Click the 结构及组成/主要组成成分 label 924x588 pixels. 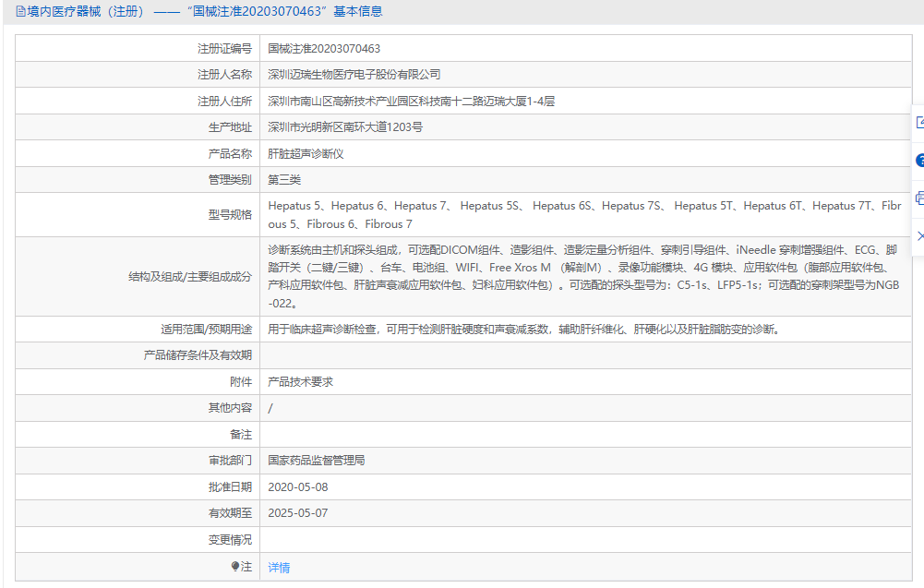[x=190, y=276]
